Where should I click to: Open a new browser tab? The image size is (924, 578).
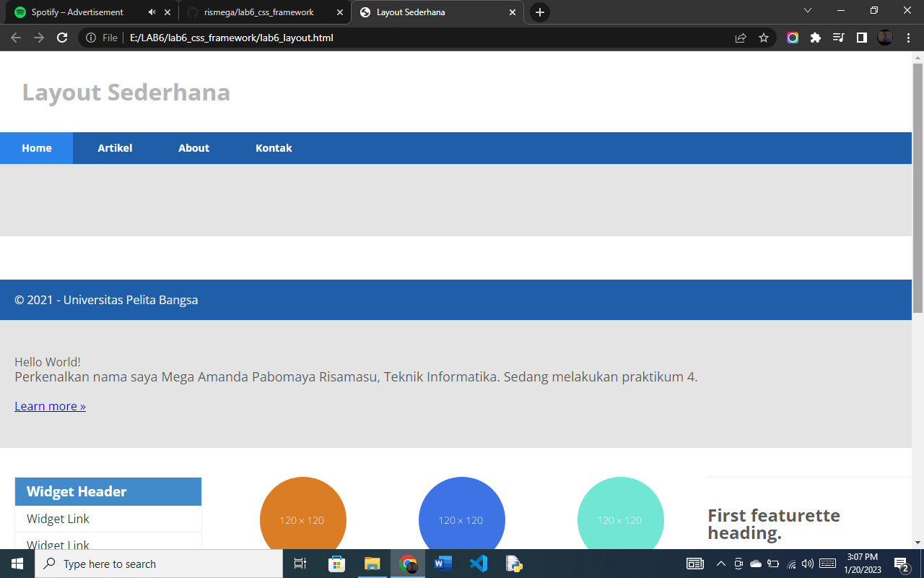539,12
